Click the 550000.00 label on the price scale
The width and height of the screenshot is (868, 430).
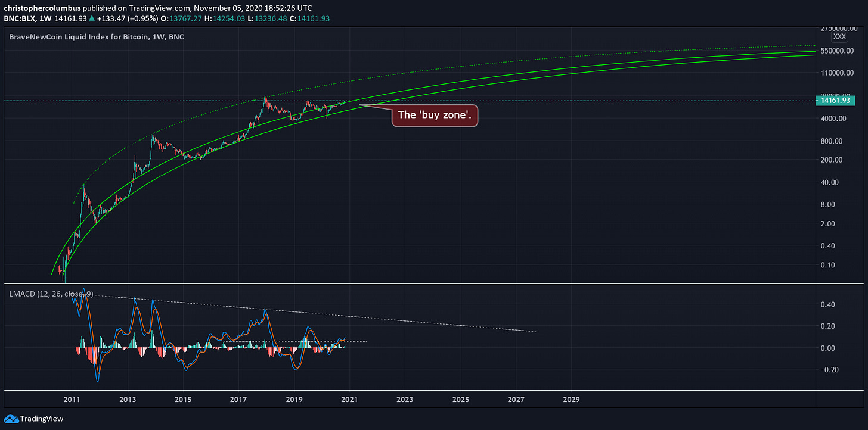pyautogui.click(x=837, y=51)
